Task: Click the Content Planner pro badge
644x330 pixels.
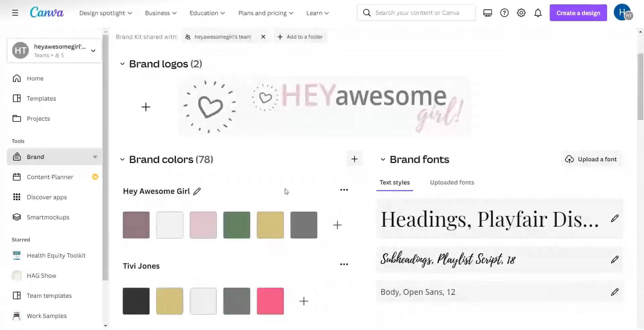Action: click(95, 177)
